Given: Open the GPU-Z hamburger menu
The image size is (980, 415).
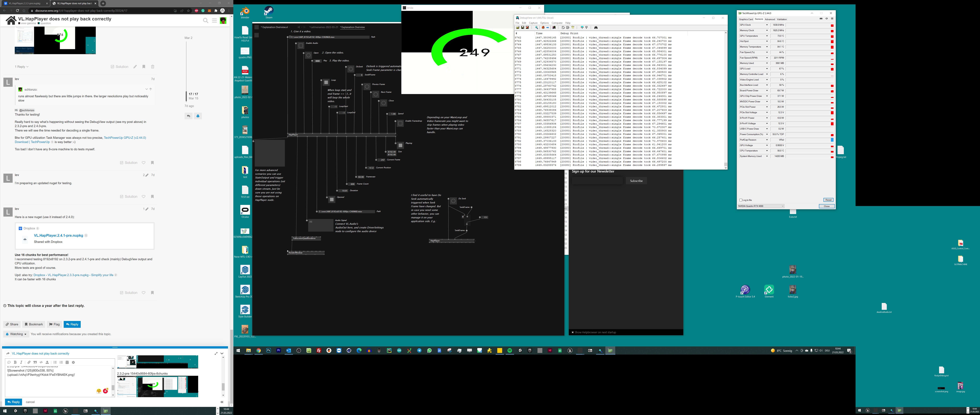Looking at the screenshot, I should point(832,19).
